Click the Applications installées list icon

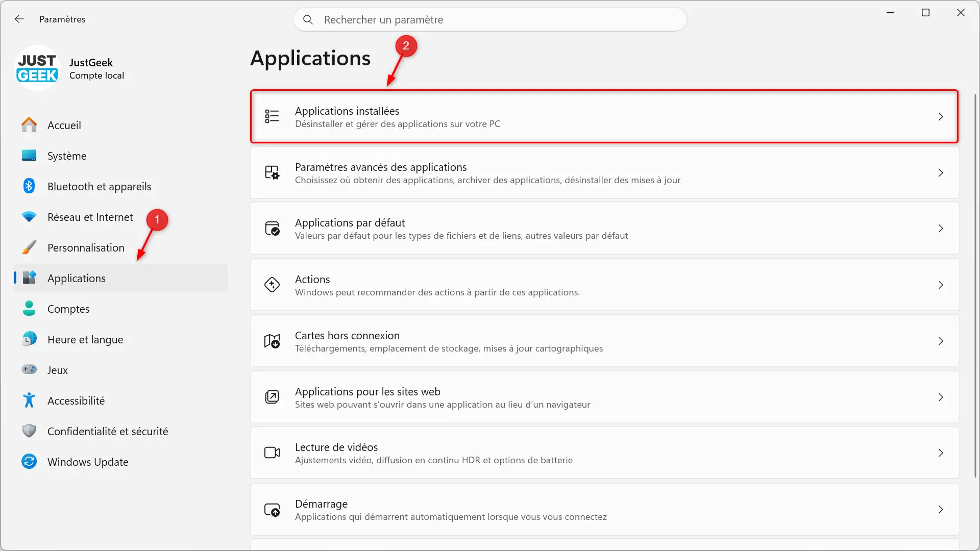272,116
